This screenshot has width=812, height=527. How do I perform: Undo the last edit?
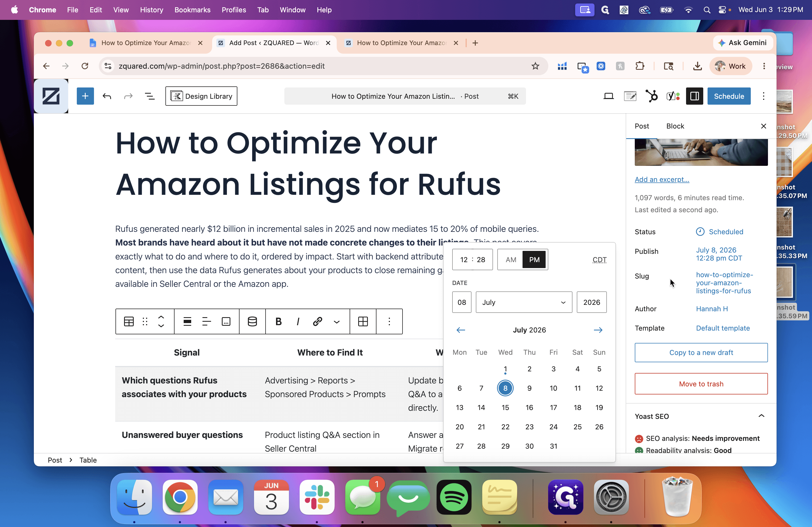pyautogui.click(x=107, y=96)
